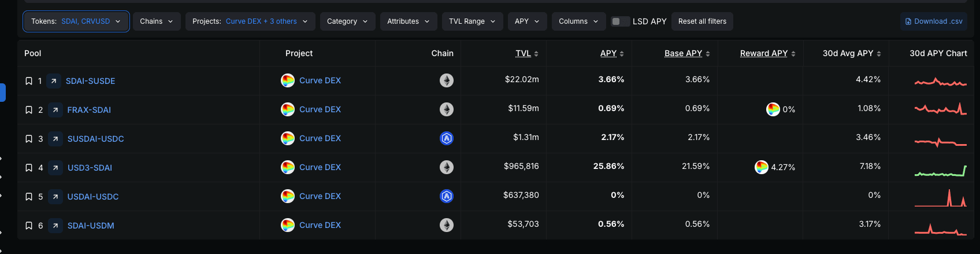Open the Tokens filter dropdown
Viewport: 980px width, 254px height.
[x=76, y=21]
